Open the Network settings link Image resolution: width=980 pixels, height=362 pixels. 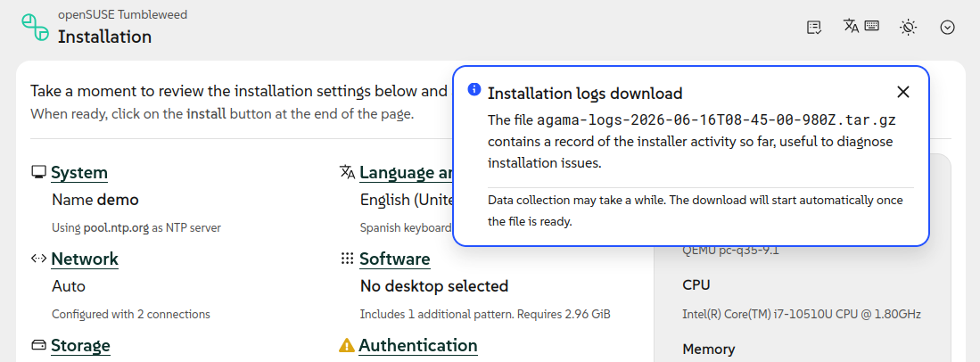pos(85,259)
